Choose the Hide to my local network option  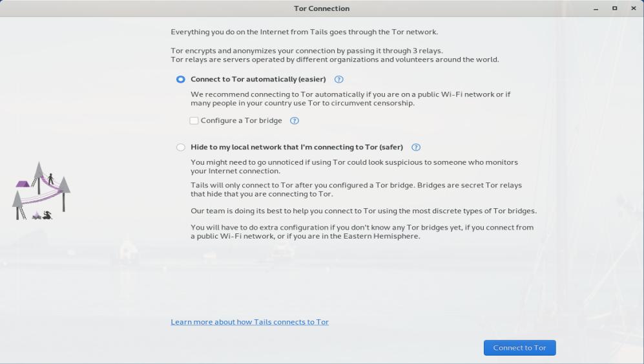point(181,147)
